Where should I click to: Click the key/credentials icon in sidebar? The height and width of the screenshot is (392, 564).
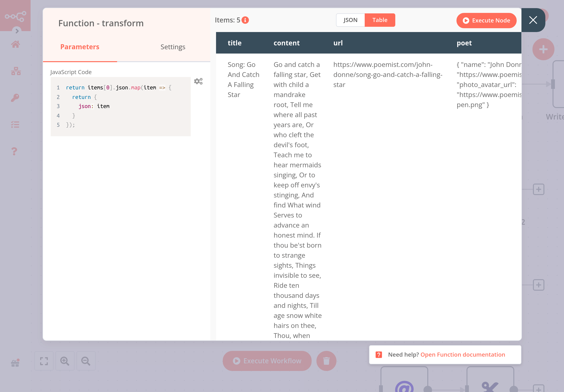point(15,98)
